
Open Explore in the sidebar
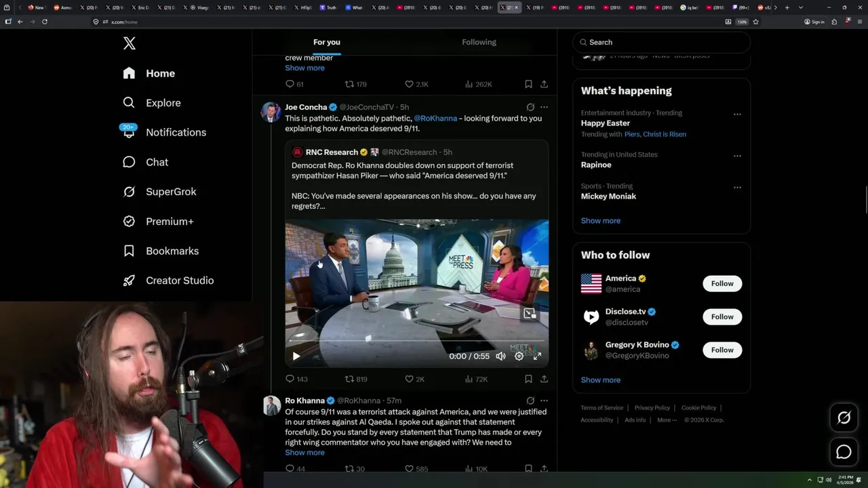tap(151, 103)
